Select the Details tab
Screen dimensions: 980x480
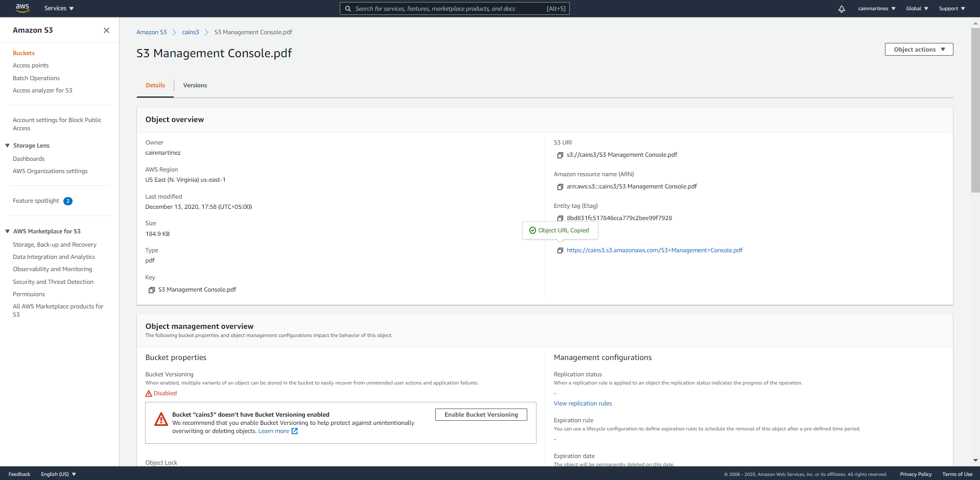(x=155, y=85)
